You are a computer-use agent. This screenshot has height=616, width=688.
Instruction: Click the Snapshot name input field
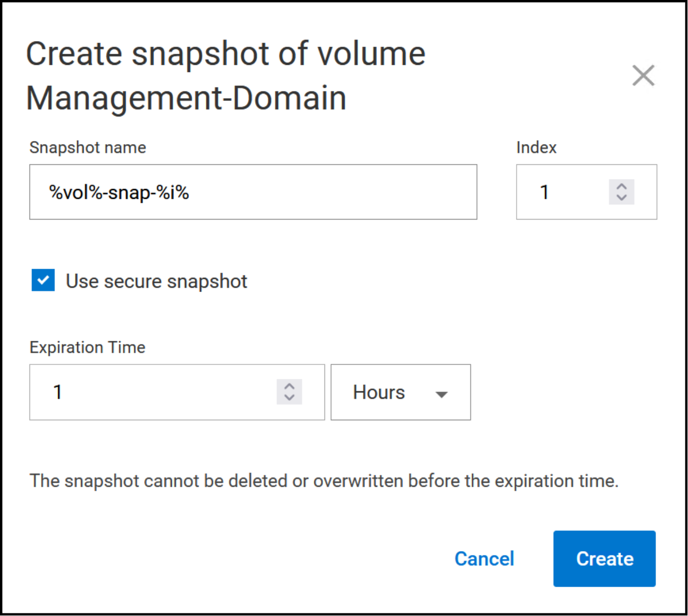click(x=253, y=192)
